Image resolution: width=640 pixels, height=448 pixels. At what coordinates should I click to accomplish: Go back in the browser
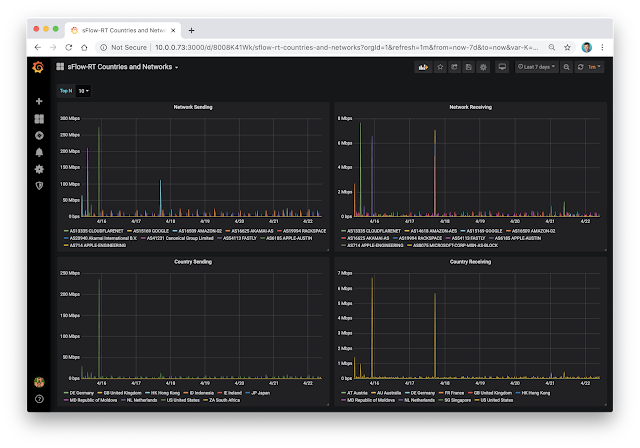click(x=38, y=47)
